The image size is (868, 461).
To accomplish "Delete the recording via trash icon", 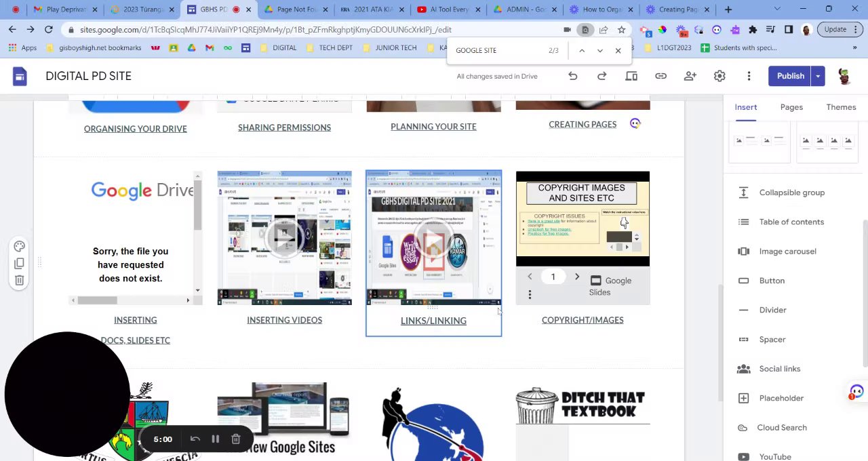I will click(x=236, y=439).
